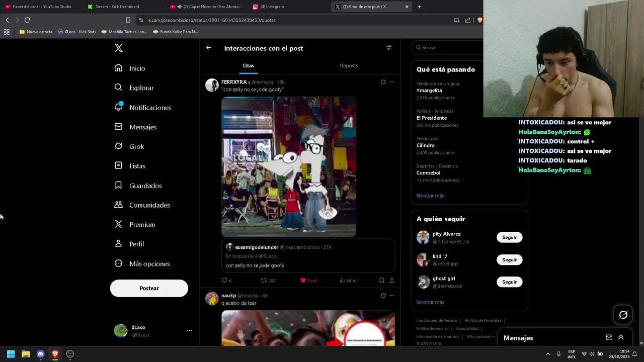Open the Cilindro trend
The height and width of the screenshot is (362, 644).
(x=426, y=145)
